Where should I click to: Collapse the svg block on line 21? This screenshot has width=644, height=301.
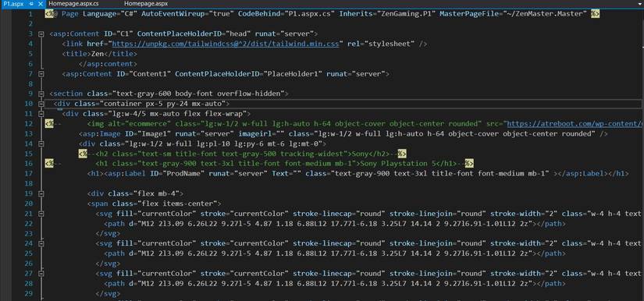tap(41, 214)
